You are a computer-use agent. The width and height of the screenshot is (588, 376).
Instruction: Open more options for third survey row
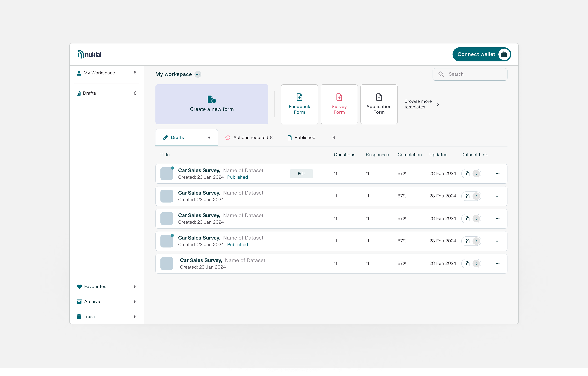[498, 219]
